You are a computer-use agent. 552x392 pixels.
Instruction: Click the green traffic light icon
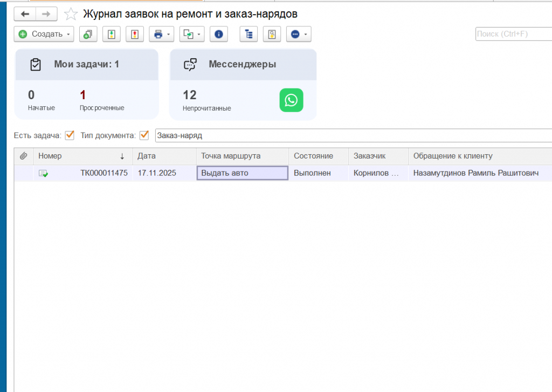[112, 34]
